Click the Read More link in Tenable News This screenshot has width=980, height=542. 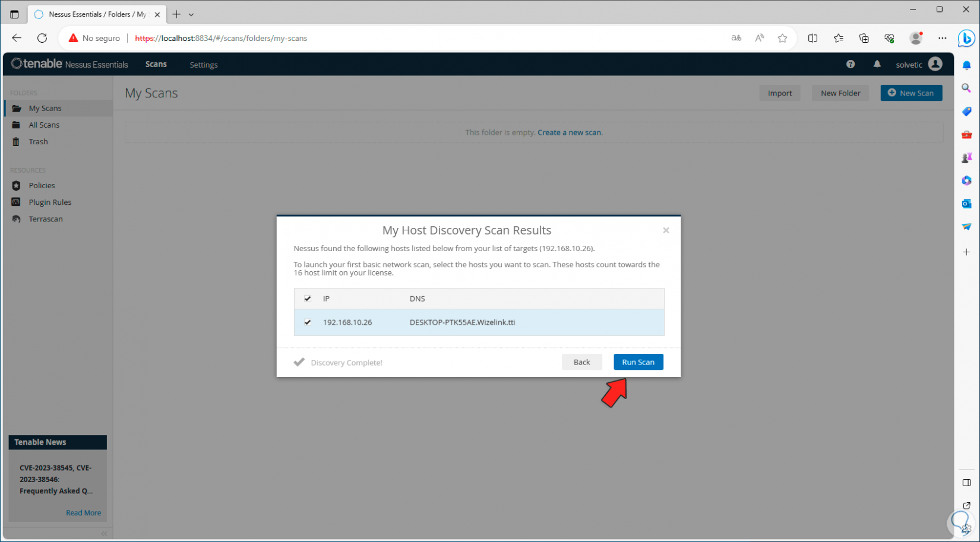[x=83, y=513]
